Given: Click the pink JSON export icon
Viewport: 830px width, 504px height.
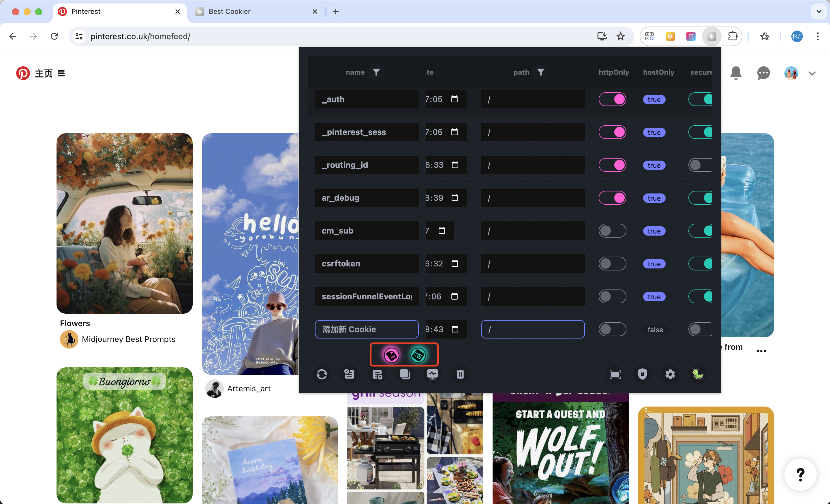Looking at the screenshot, I should coord(391,355).
